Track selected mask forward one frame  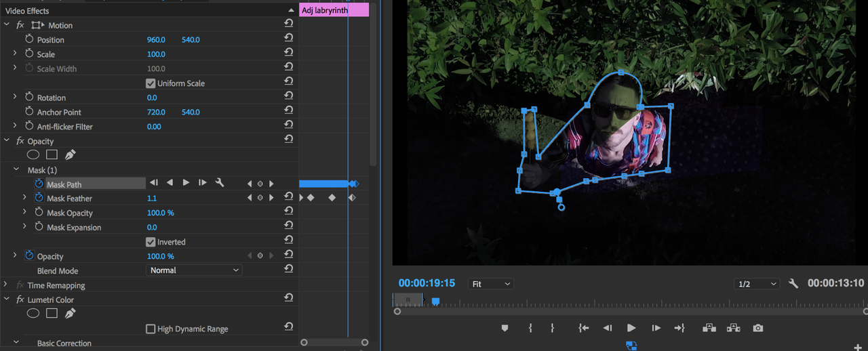(202, 183)
